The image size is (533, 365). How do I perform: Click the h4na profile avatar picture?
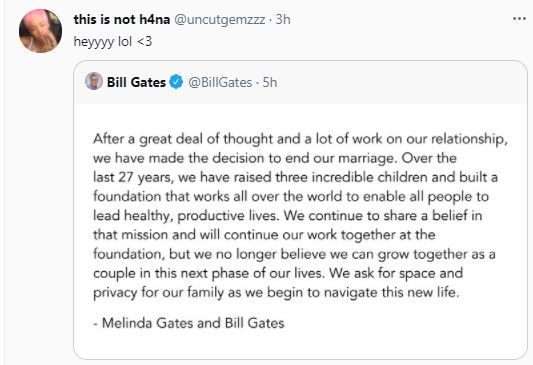pos(40,31)
